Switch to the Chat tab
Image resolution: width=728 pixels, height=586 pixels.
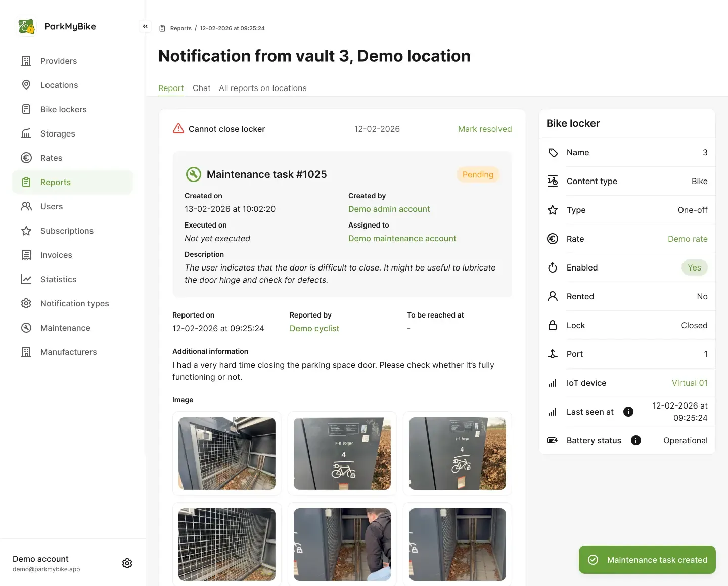click(x=201, y=88)
